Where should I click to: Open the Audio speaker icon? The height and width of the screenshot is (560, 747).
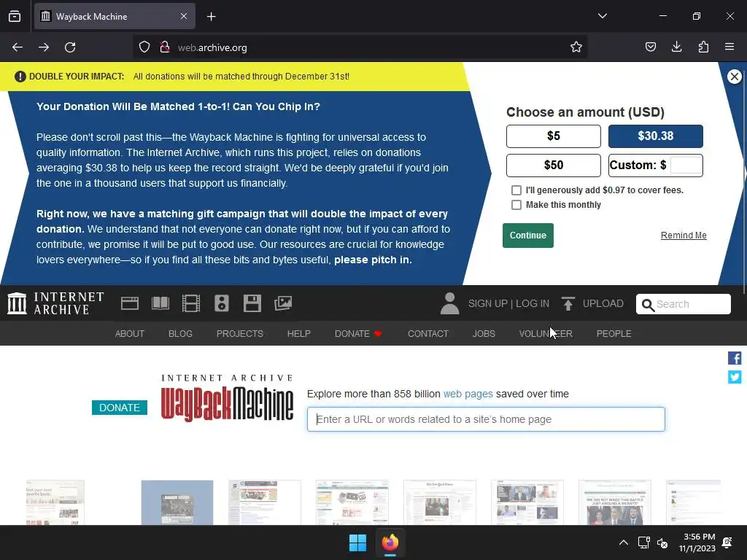coord(222,303)
